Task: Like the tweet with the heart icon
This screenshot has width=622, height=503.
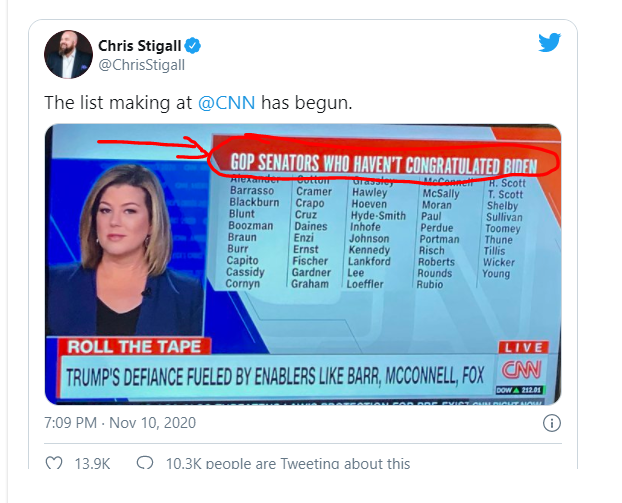Action: [x=56, y=463]
